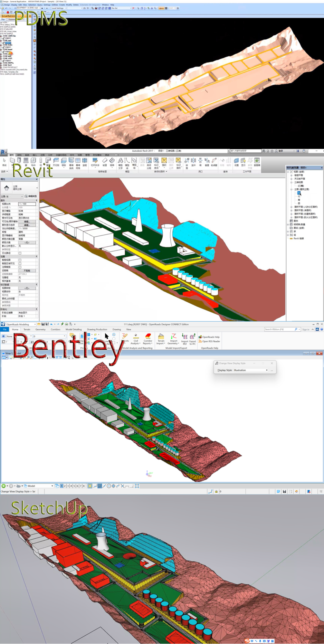Screen dimensions: 324x644
Task: Click the Open RSS Reader link
Action: coord(209,341)
